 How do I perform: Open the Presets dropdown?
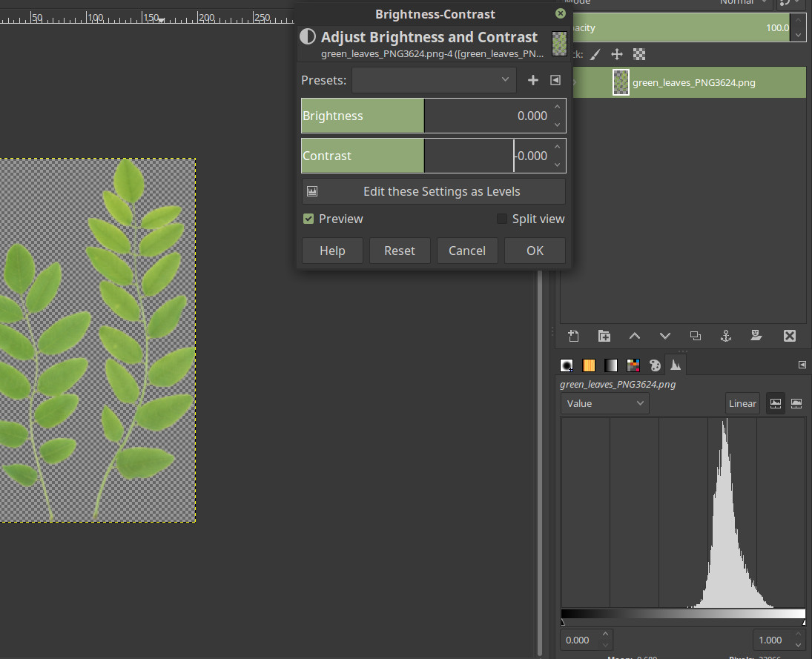pos(434,80)
